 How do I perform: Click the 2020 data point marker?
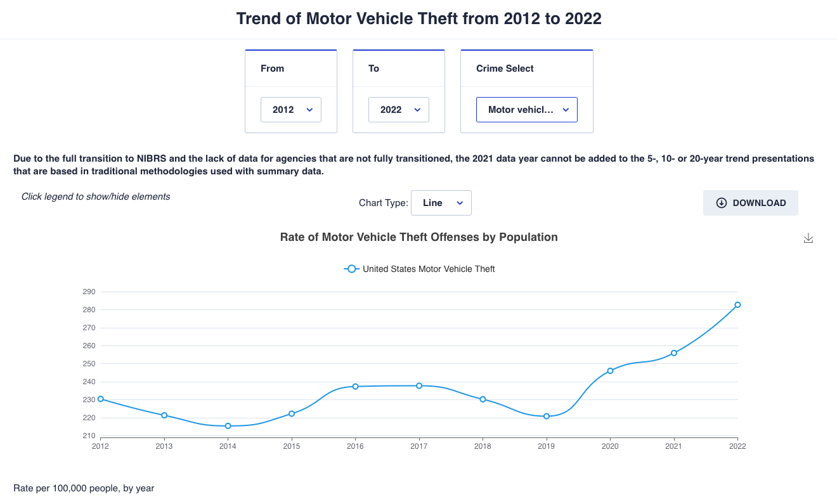[x=610, y=371]
